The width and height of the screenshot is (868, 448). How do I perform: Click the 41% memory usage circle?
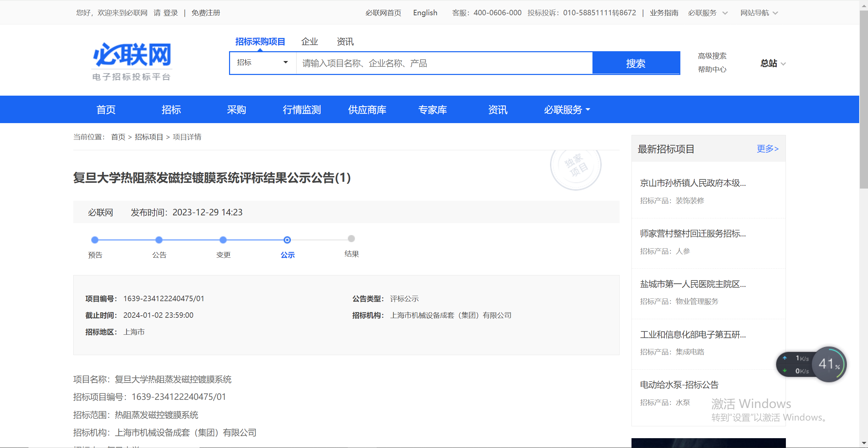click(x=829, y=364)
